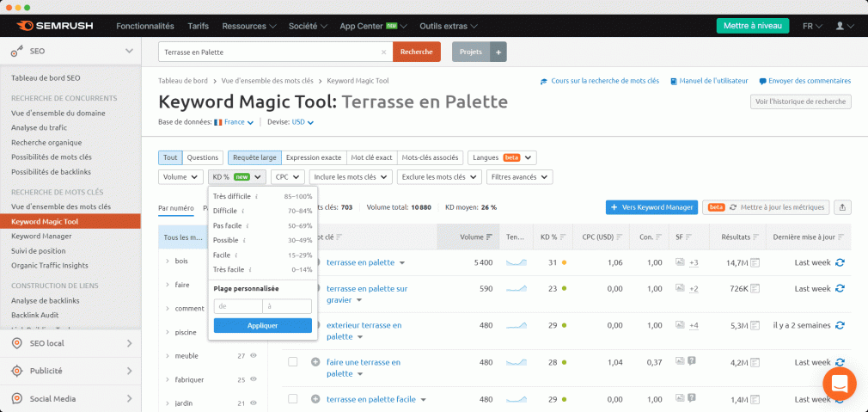Viewport: 868px width, 412px height.
Task: Click the 'de' custom range field
Action: point(238,306)
